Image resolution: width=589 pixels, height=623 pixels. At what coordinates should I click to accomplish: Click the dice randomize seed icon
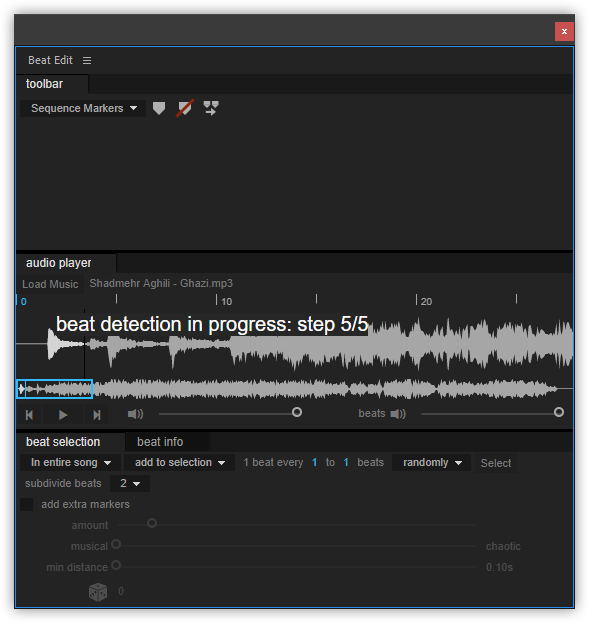[x=98, y=592]
